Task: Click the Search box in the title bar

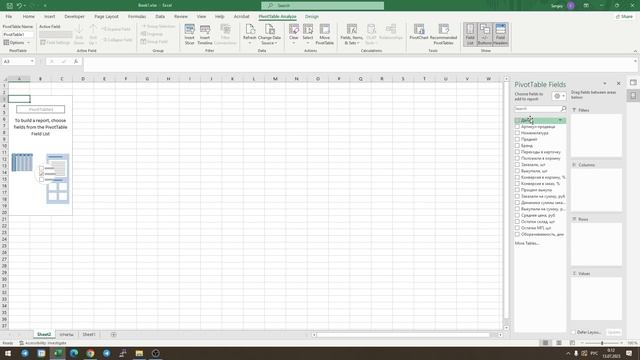Action: point(322,5)
